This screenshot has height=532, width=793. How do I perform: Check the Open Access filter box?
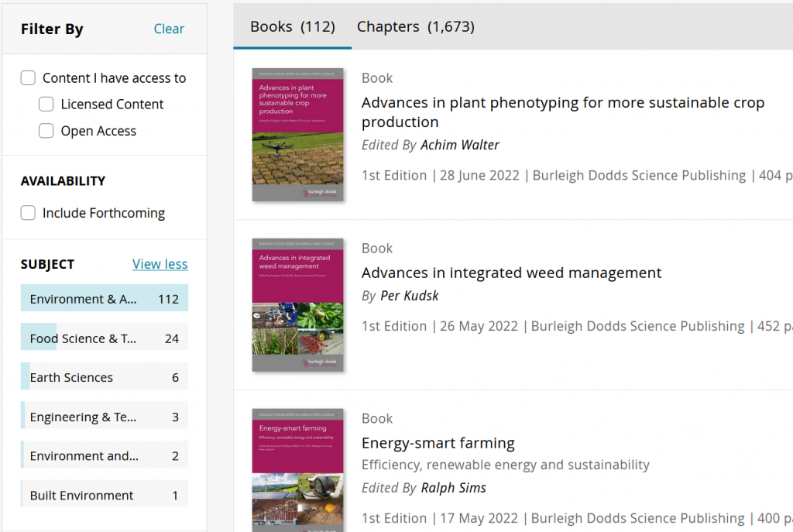pyautogui.click(x=46, y=131)
